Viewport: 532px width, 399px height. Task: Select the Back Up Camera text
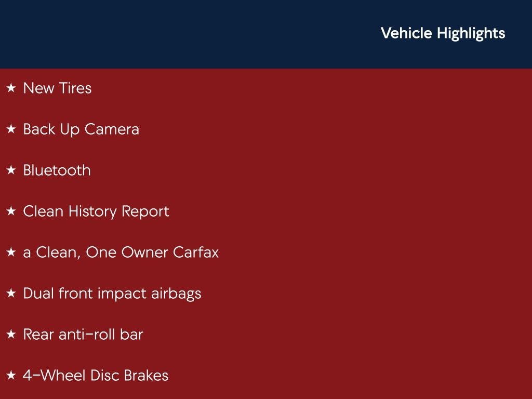click(81, 129)
